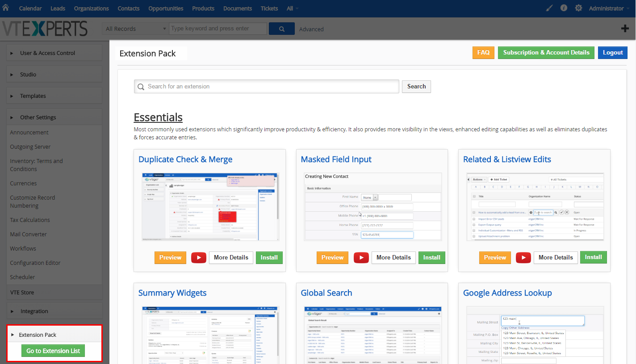Open Masked Field Input title link
Screen dimensions: 636x364
pos(336,159)
